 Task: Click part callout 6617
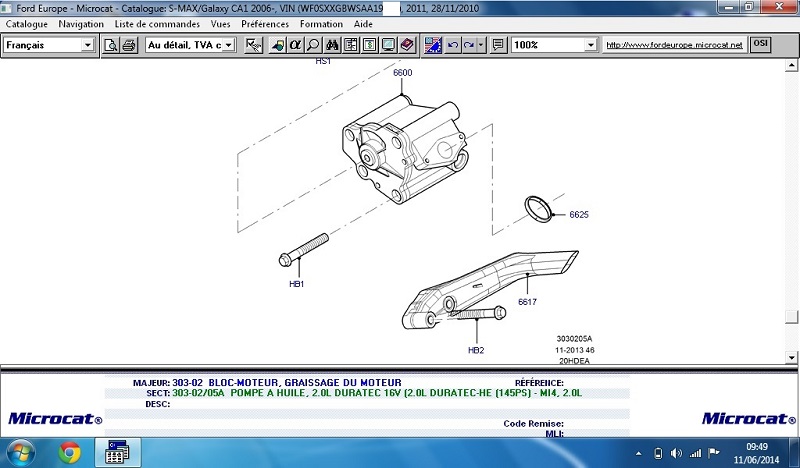(527, 302)
